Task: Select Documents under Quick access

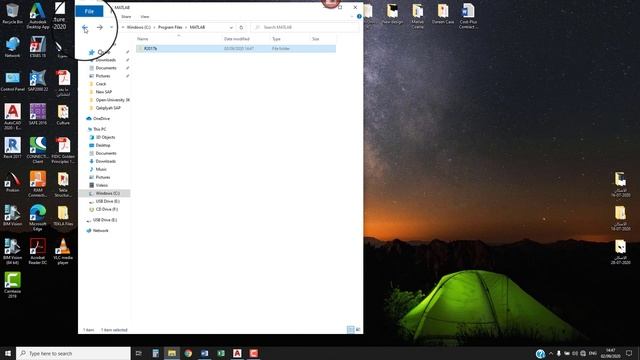Action: click(106, 68)
